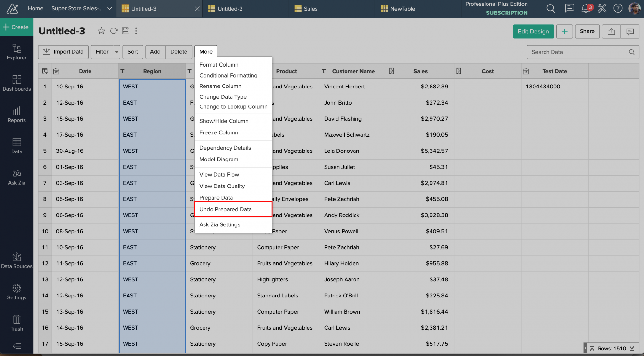Select Undo Prepared Data menu item

225,209
